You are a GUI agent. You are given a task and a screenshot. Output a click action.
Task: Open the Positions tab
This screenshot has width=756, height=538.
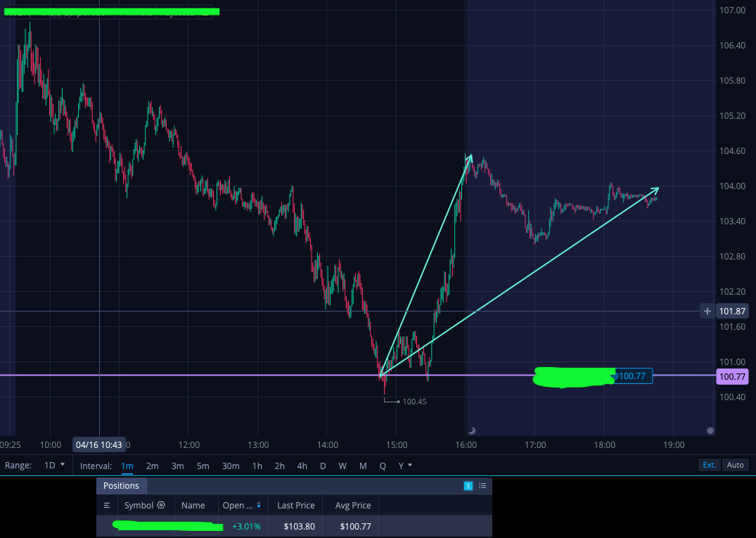(x=121, y=486)
